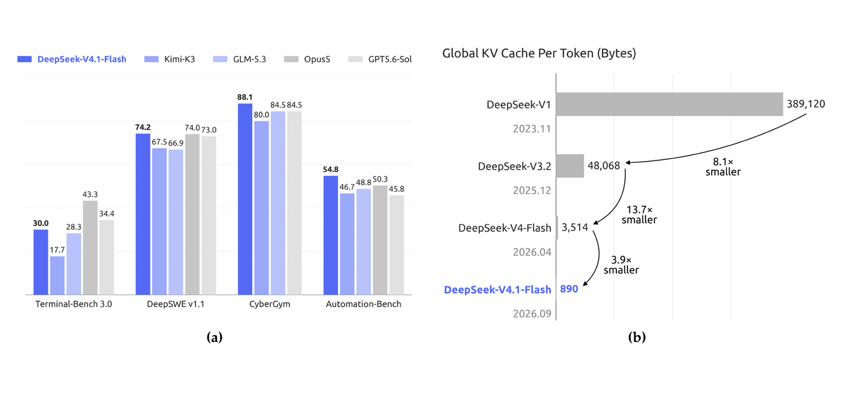Click the 389,120 value
This screenshot has height=394, width=868.
point(806,104)
